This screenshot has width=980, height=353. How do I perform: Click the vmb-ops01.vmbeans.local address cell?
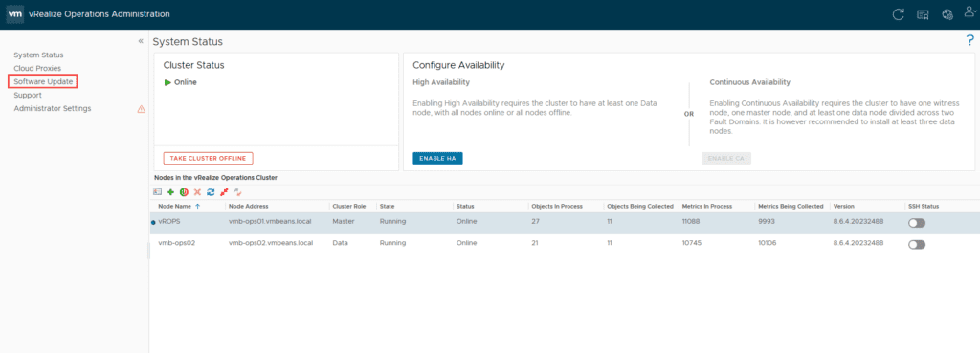tap(270, 222)
